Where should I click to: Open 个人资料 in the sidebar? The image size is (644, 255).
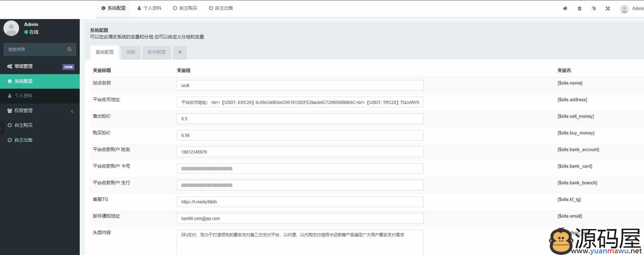pos(40,96)
